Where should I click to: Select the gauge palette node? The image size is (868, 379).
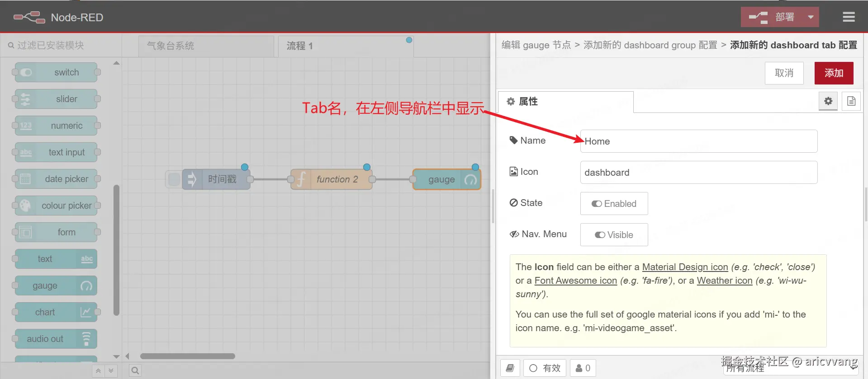pyautogui.click(x=56, y=285)
